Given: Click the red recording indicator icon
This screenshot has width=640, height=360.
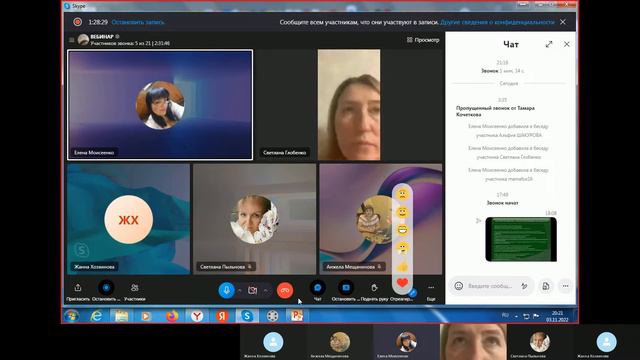Looking at the screenshot, I should pos(78,22).
